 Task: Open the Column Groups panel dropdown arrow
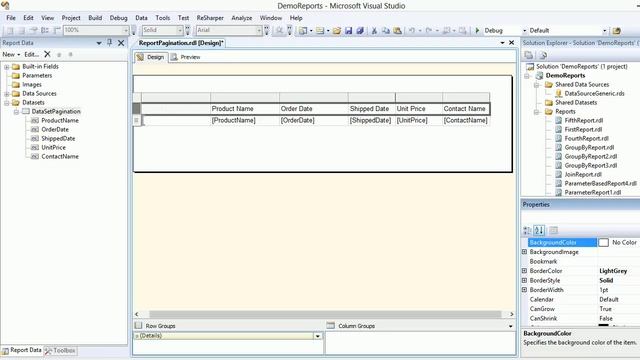(511, 326)
